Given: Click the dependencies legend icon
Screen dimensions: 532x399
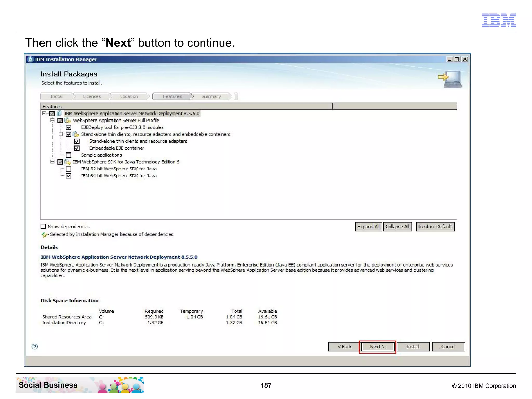Looking at the screenshot, I should tap(44, 235).
